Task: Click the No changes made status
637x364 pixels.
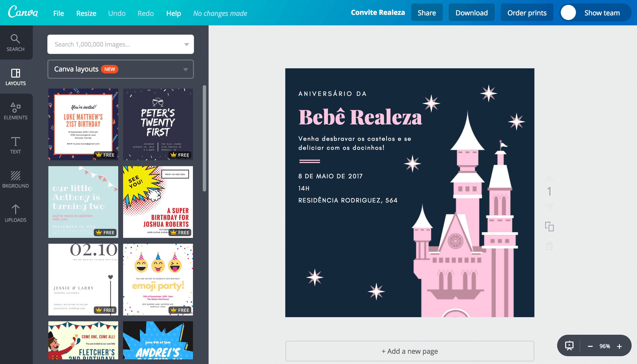Action: [220, 13]
